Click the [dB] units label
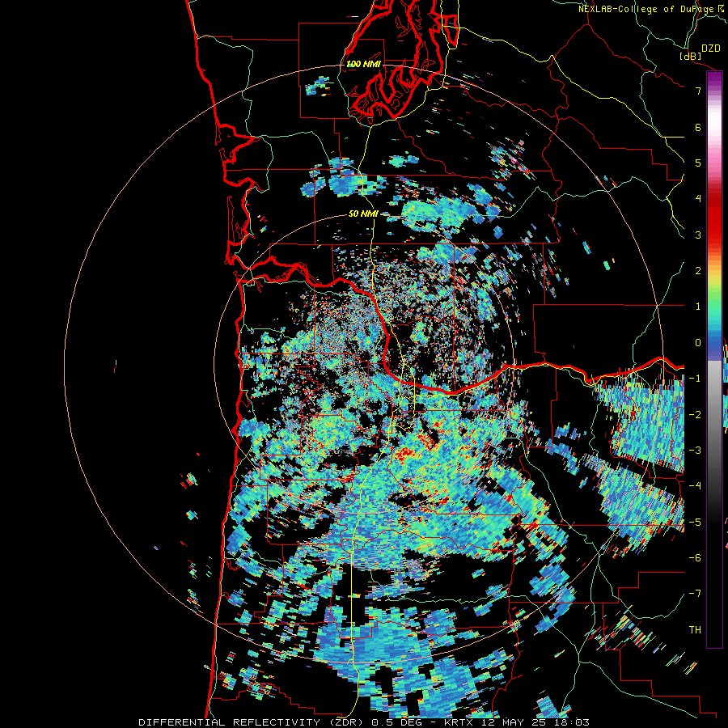This screenshot has height=728, width=728. tap(690, 56)
